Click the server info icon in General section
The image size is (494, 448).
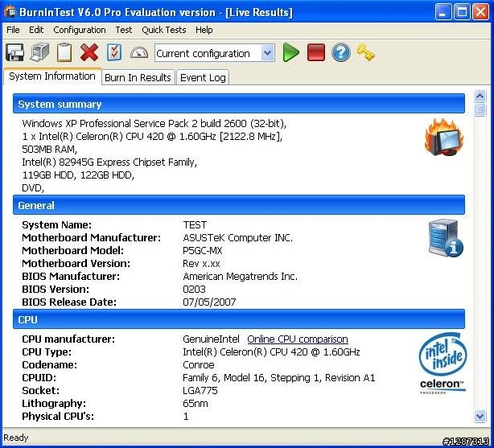click(x=446, y=238)
